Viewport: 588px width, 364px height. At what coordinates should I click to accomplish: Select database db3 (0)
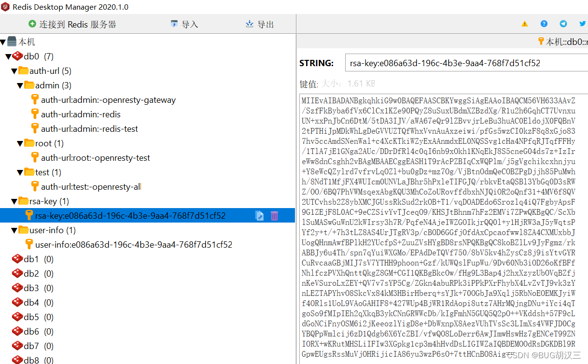coord(39,288)
